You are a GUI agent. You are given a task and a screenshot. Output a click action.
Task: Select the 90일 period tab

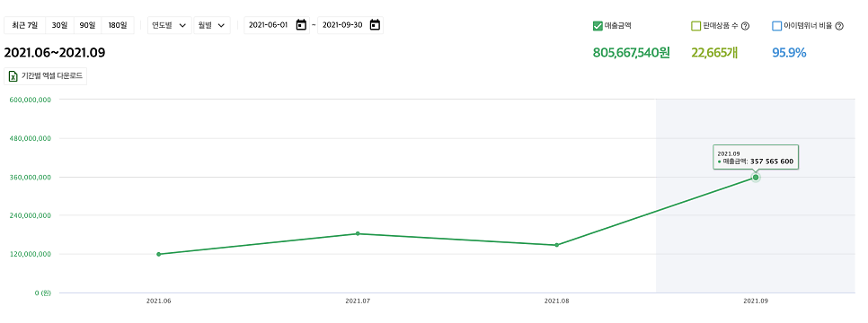[87, 25]
